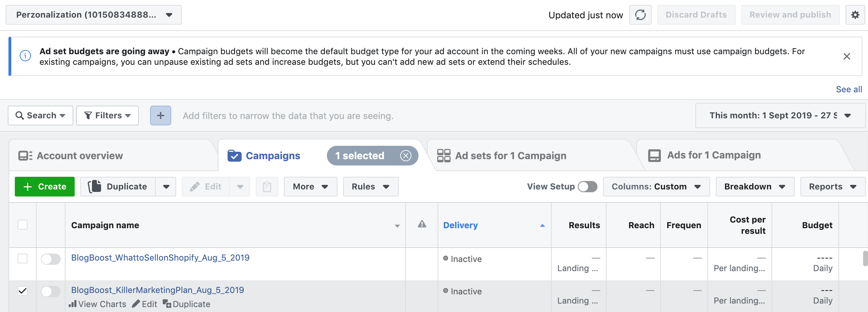Click Inactive status for KillerMarketingPlan campaign
Viewport: 868px width, 312px height.
(x=462, y=292)
